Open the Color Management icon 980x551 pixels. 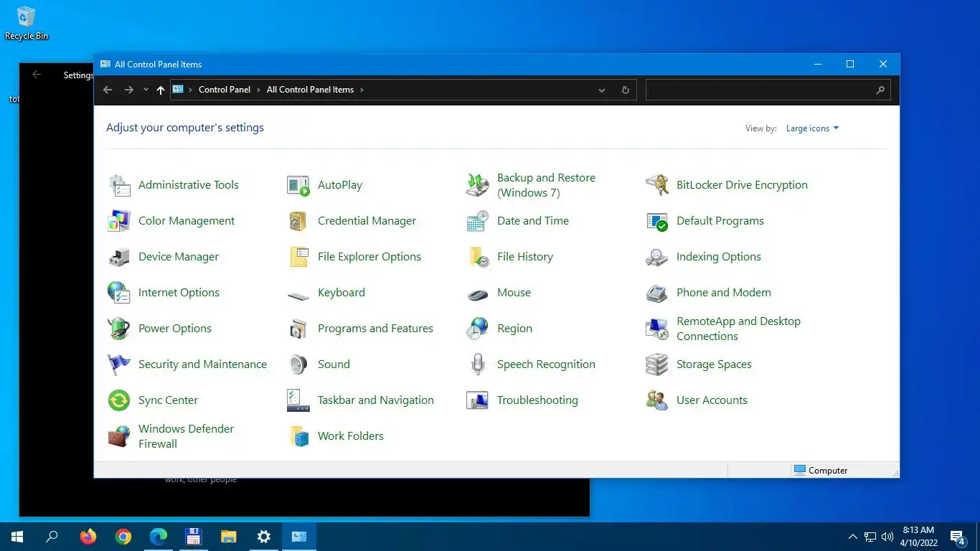click(119, 221)
